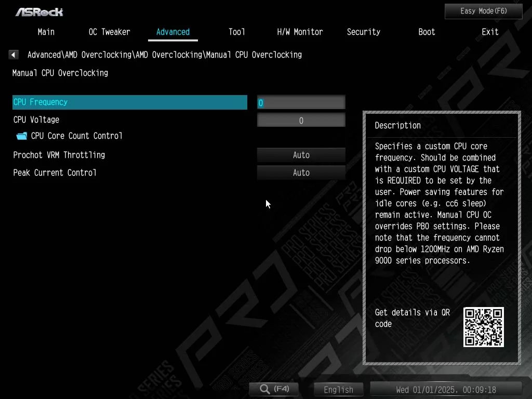
Task: Click the CPU Frequency value field
Action: [x=301, y=102]
